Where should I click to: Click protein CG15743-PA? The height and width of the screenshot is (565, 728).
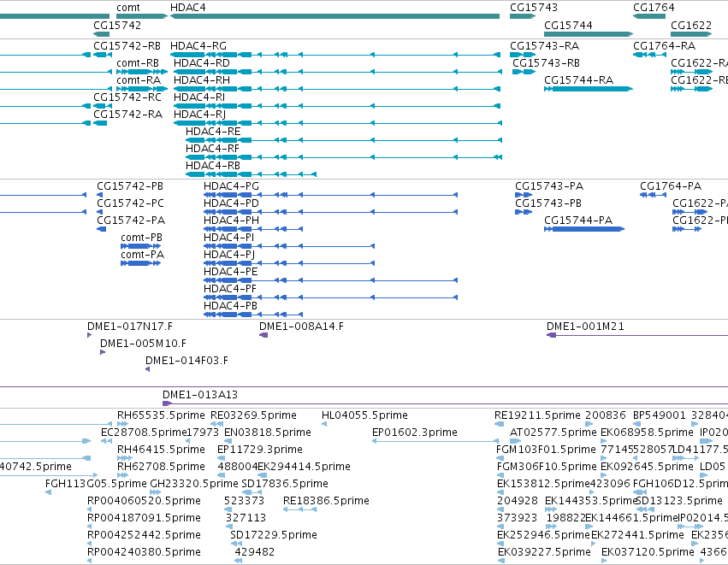(x=549, y=186)
